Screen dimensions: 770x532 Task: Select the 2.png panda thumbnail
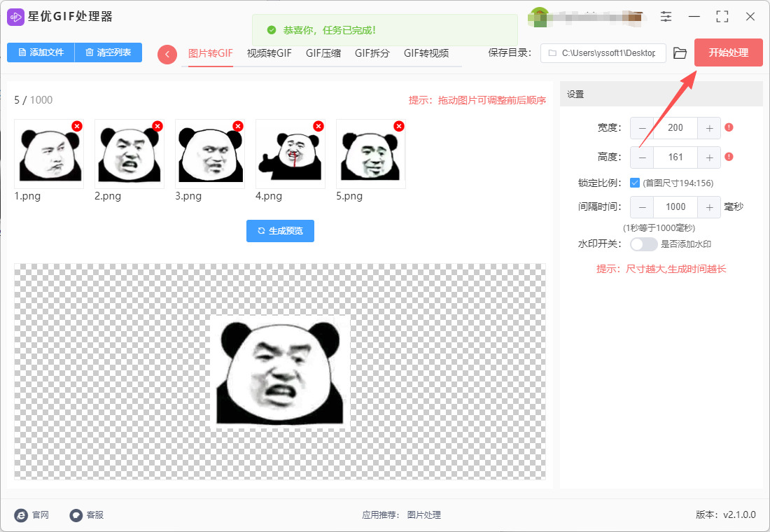(x=129, y=154)
